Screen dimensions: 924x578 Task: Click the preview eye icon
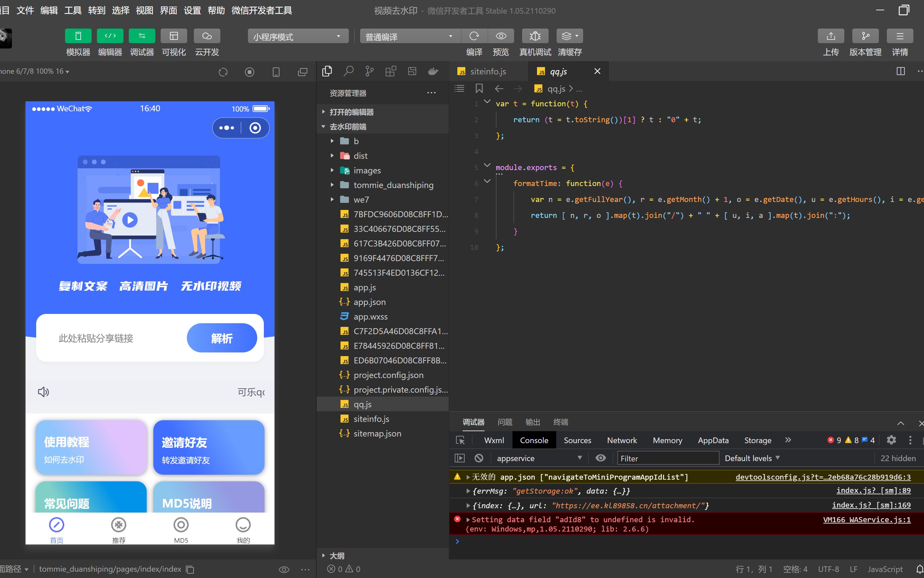click(x=501, y=36)
